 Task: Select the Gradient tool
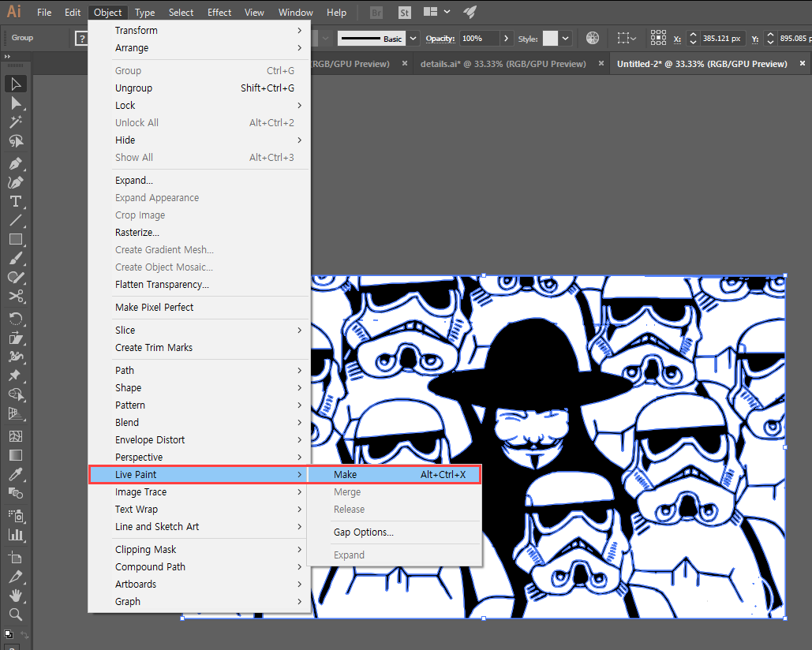pos(16,455)
